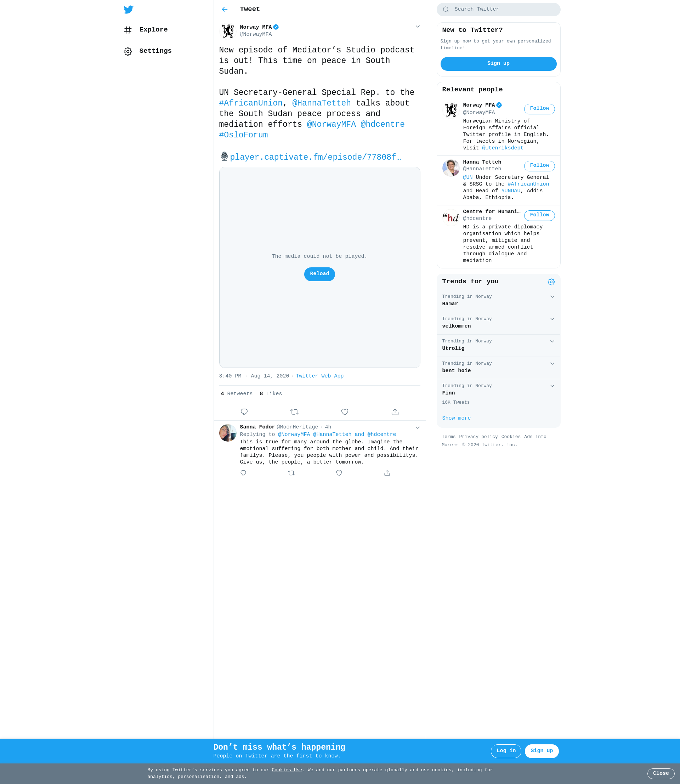Focus the Search Twitter field

(498, 10)
